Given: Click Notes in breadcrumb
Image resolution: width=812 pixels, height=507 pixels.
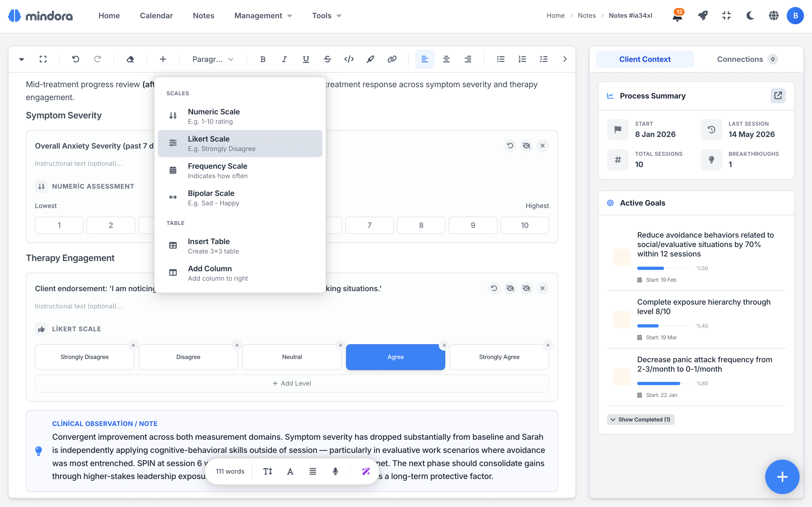Looking at the screenshot, I should tap(587, 15).
